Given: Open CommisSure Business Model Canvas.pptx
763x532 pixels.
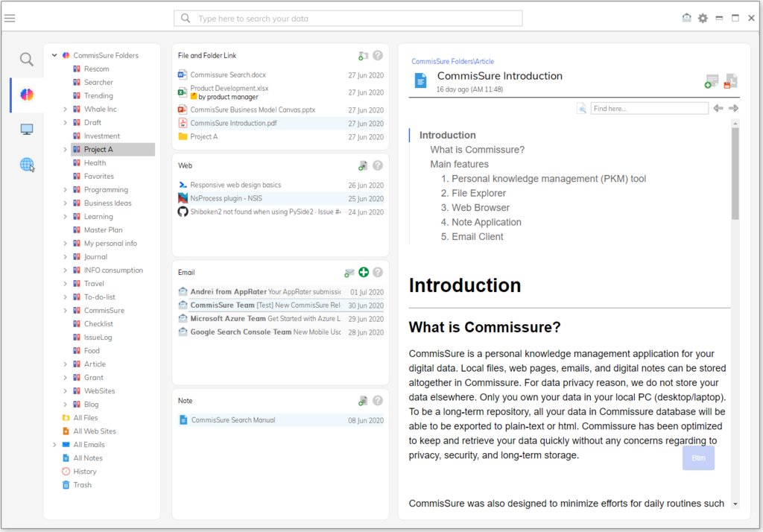Looking at the screenshot, I should [x=253, y=110].
